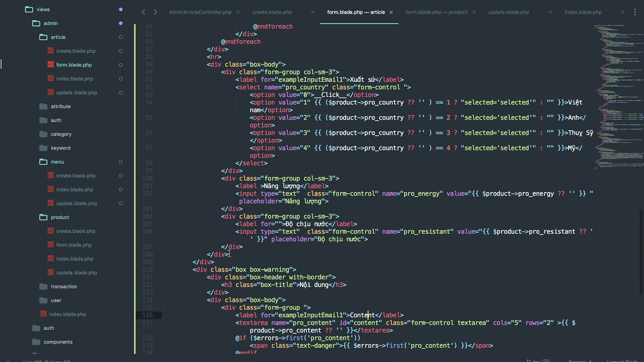This screenshot has height=362, width=644.
Task: Open the index.blade.php tab
Action: coord(583,12)
